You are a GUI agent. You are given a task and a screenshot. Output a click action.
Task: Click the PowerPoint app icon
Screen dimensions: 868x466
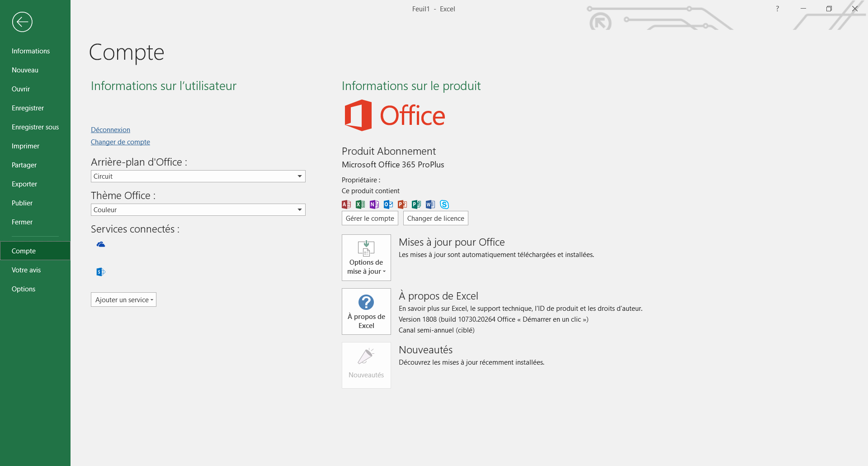[402, 204]
